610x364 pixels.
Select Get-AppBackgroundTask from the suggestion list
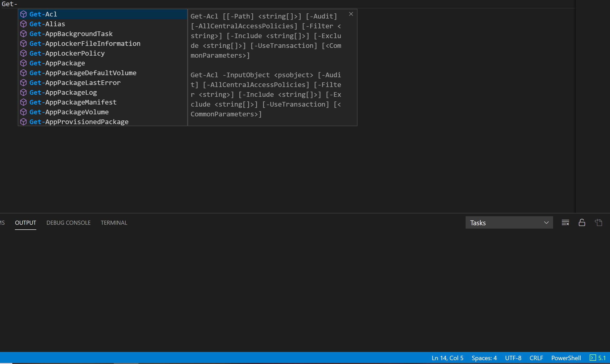(x=71, y=34)
